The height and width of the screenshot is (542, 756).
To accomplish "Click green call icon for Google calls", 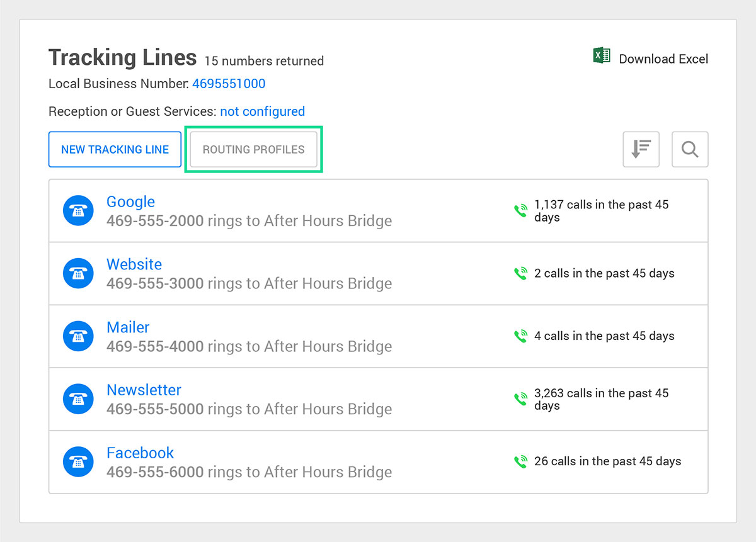I will click(520, 211).
